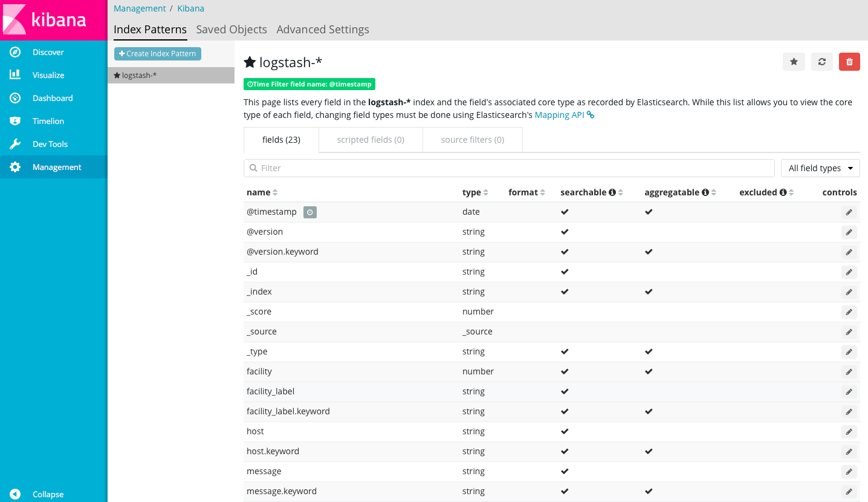Collapse the sidebar using arrow icon
The height and width of the screenshot is (502, 868).
(x=15, y=494)
